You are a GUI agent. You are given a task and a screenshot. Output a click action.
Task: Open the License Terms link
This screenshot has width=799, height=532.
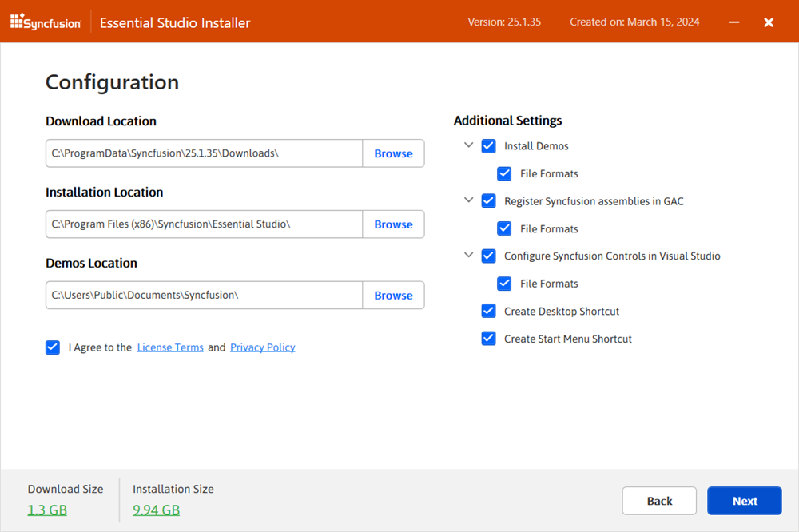(x=170, y=347)
